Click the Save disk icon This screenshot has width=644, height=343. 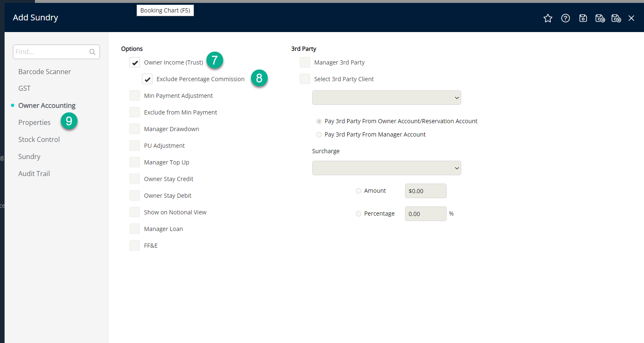(583, 18)
